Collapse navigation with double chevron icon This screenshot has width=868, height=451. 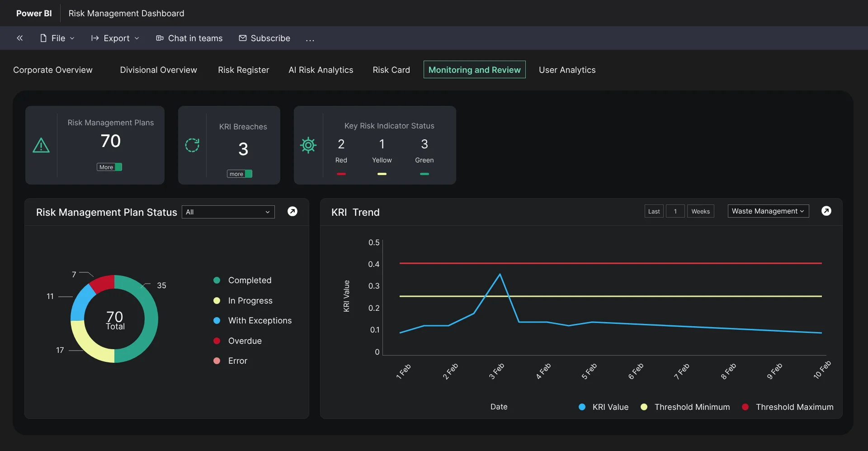point(20,38)
